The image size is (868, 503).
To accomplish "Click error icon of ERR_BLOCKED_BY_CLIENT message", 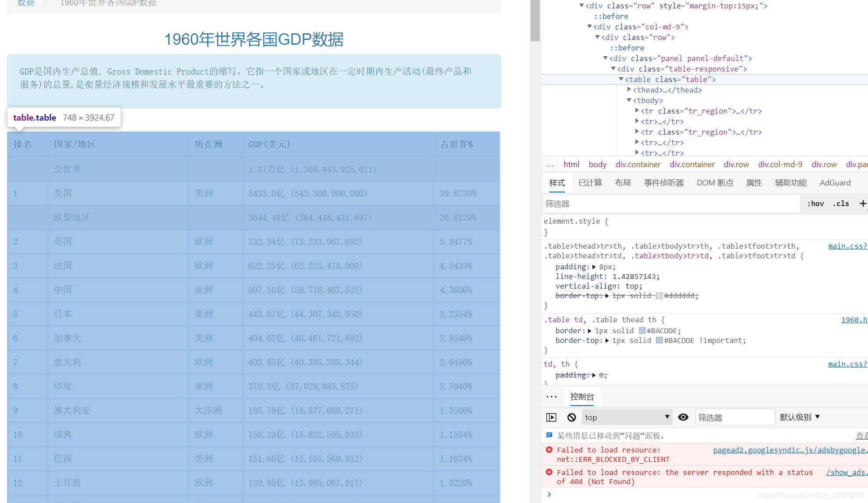I will pyautogui.click(x=549, y=450).
